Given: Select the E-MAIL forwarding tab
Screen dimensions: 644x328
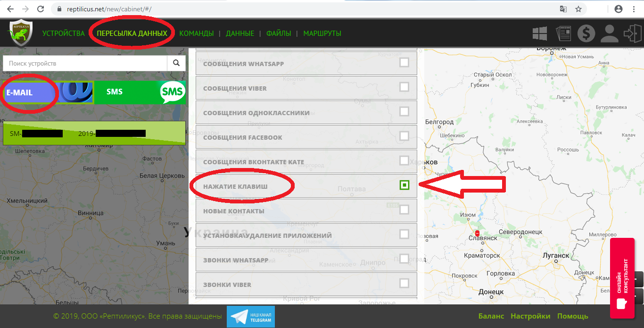Looking at the screenshot, I should tap(29, 93).
